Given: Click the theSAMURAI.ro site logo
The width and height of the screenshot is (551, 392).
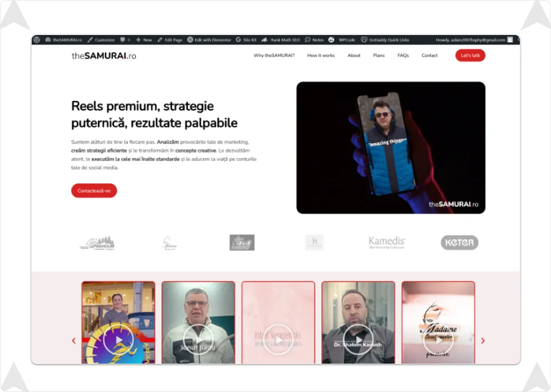Looking at the screenshot, I should [x=103, y=56].
